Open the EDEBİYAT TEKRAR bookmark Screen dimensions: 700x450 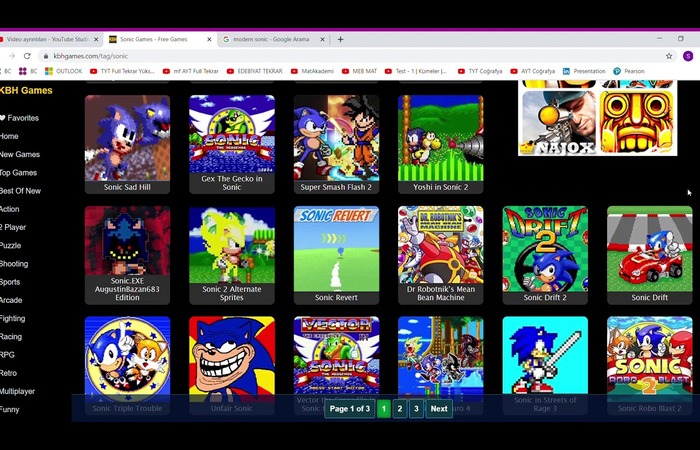[255, 71]
